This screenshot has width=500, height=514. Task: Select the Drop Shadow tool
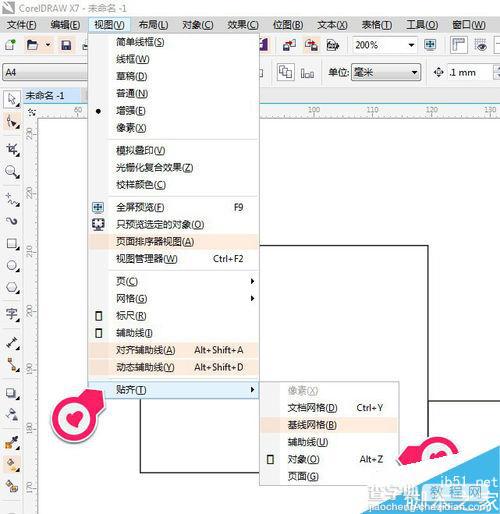tap(12, 393)
